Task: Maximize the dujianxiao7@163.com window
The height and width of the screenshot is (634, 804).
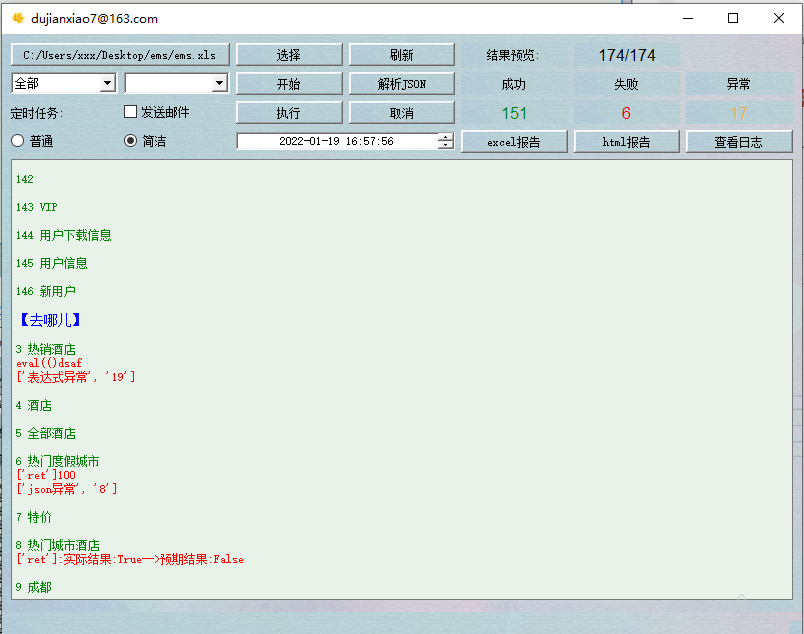Action: coord(733,18)
